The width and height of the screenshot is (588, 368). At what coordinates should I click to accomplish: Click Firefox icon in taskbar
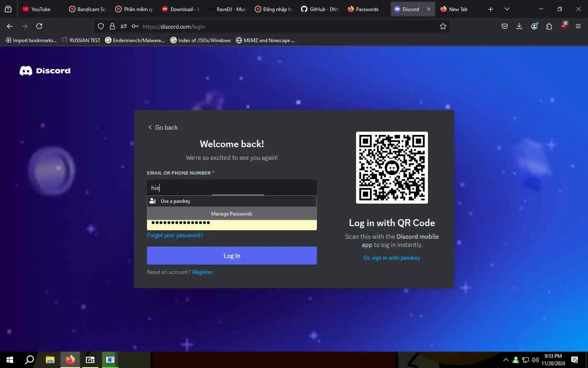click(x=70, y=360)
